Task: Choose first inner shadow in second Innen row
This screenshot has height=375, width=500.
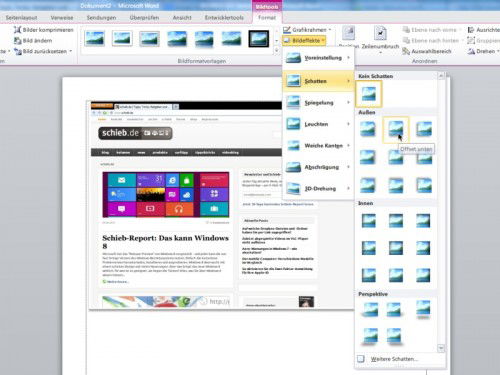Action: point(369,248)
